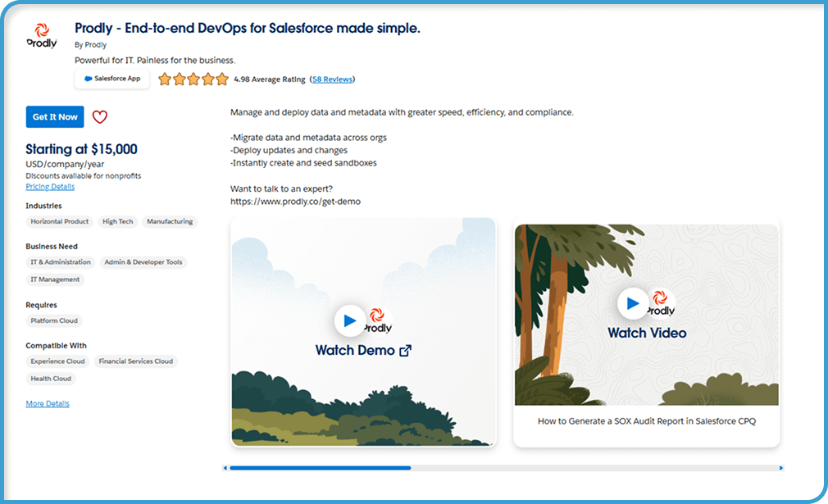The width and height of the screenshot is (828, 504).
Task: Click the '4.98 Average Rating' text
Action: pyautogui.click(x=270, y=79)
